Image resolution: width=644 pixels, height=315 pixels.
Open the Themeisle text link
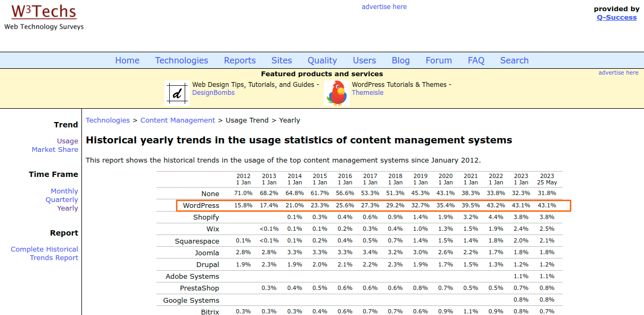click(367, 92)
